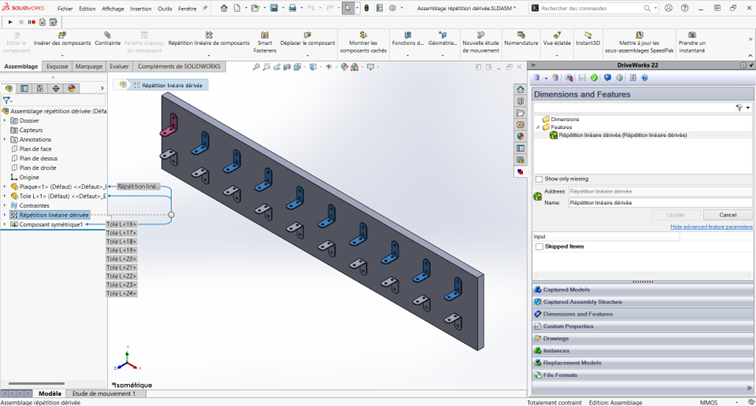Open the PropertyManager tab icon
This screenshot has height=406, width=756.
25,88
